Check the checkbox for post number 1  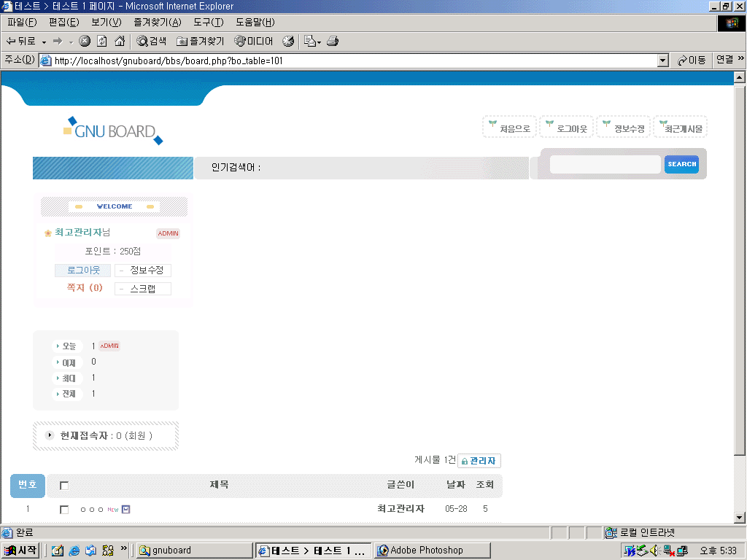click(64, 510)
